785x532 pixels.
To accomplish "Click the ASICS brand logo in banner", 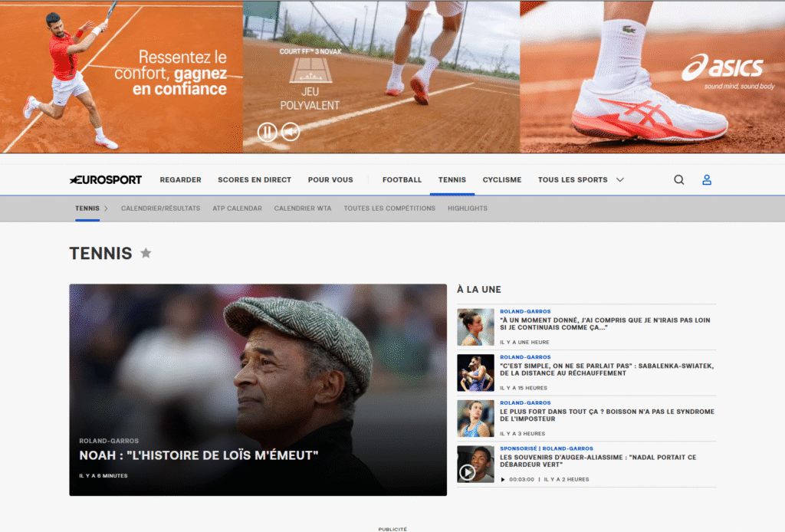I will [x=722, y=67].
